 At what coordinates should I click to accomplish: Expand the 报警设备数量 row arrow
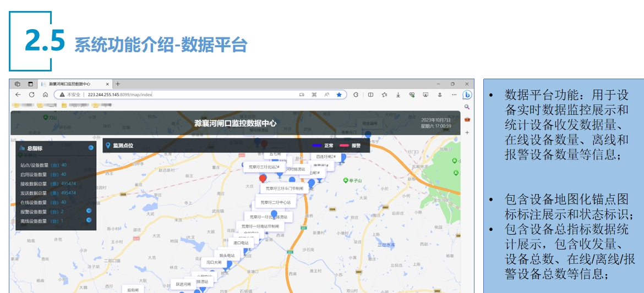pos(89,211)
